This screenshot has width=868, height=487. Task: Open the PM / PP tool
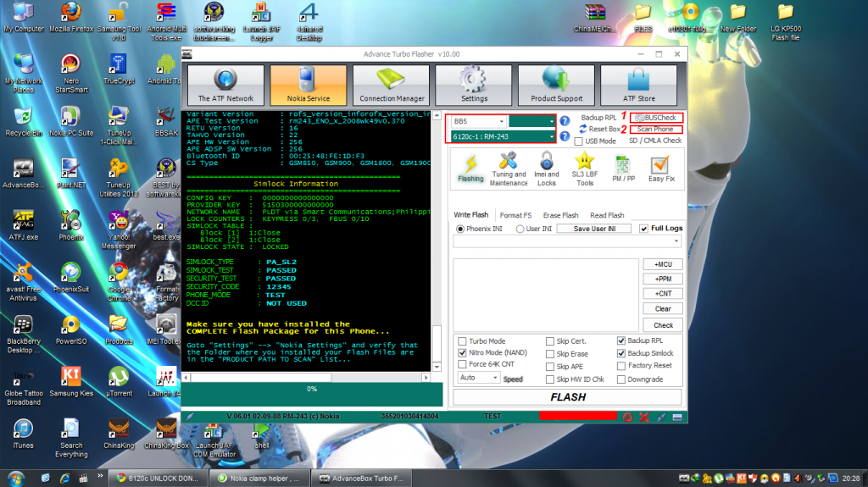(x=623, y=169)
